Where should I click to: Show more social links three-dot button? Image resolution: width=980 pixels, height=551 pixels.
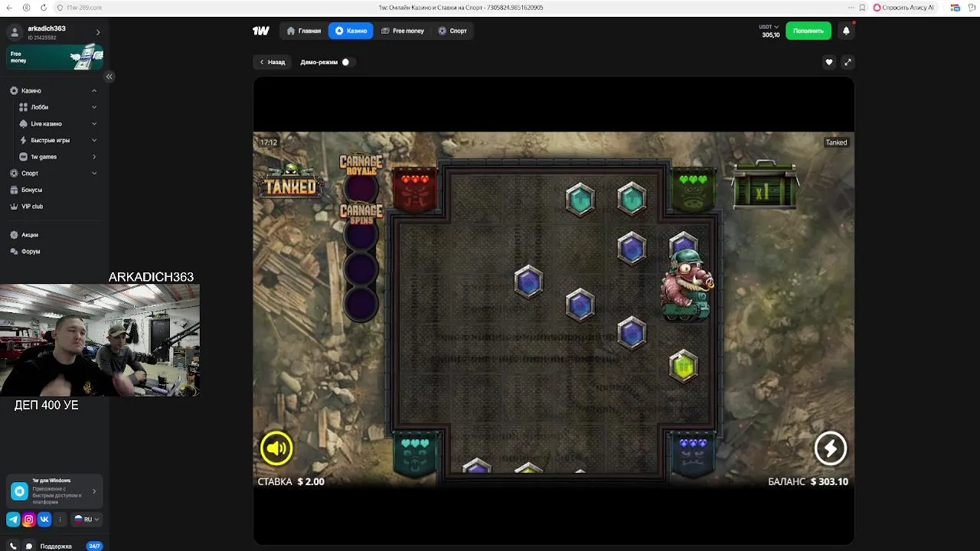[60, 519]
